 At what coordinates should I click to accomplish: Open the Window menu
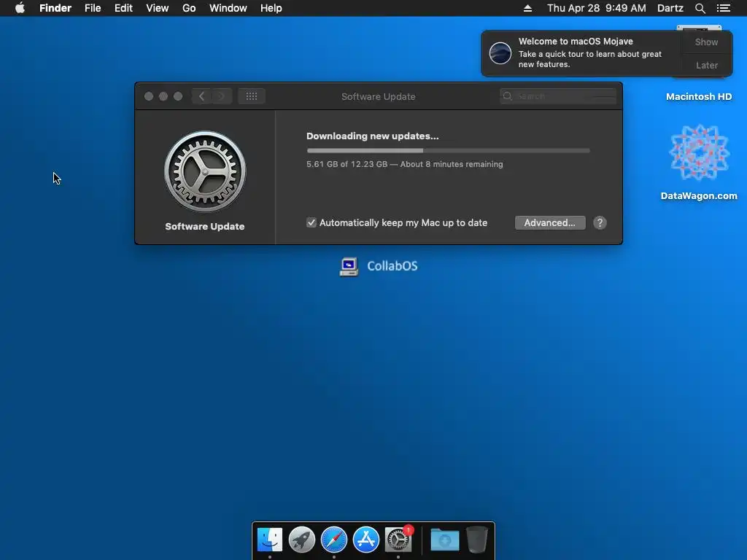pos(228,8)
